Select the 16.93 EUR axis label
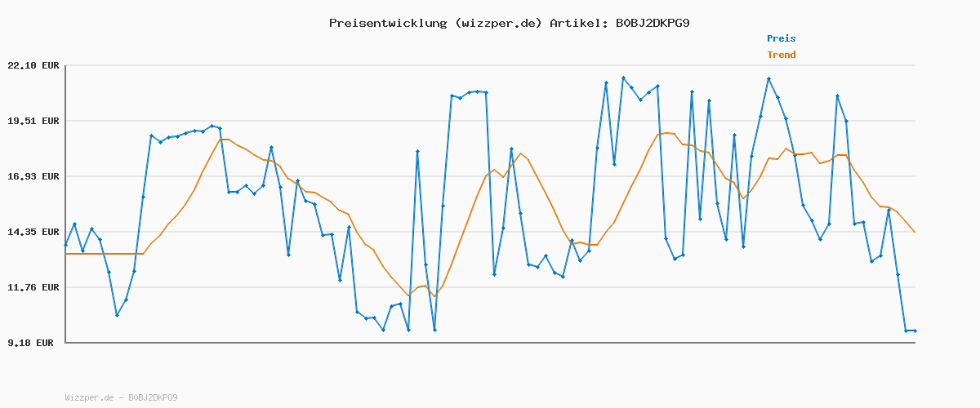The height and width of the screenshot is (408, 980). click(x=33, y=176)
